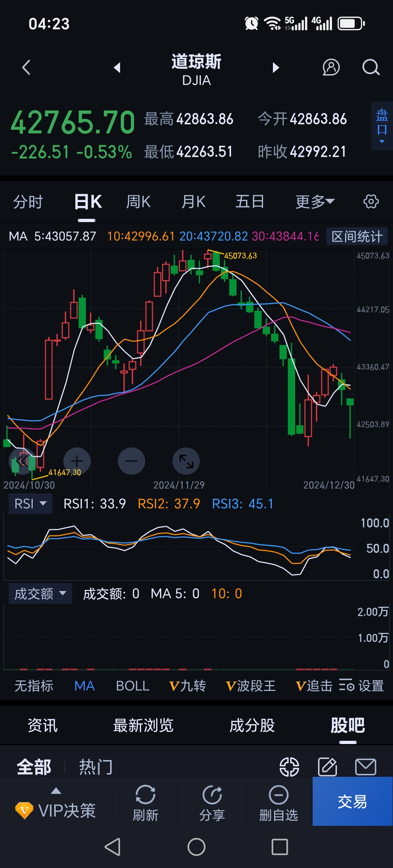Open the user profile icon
Image resolution: width=393 pixels, height=868 pixels.
331,67
